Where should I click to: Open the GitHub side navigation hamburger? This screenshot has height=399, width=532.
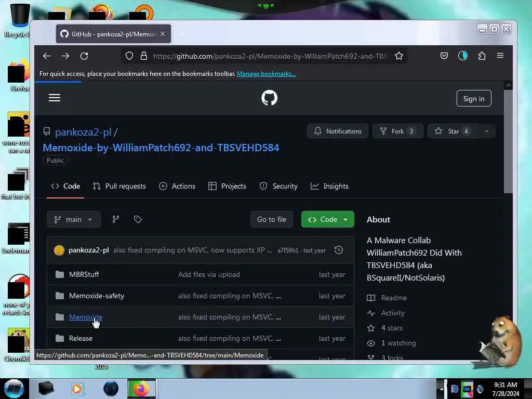55,98
